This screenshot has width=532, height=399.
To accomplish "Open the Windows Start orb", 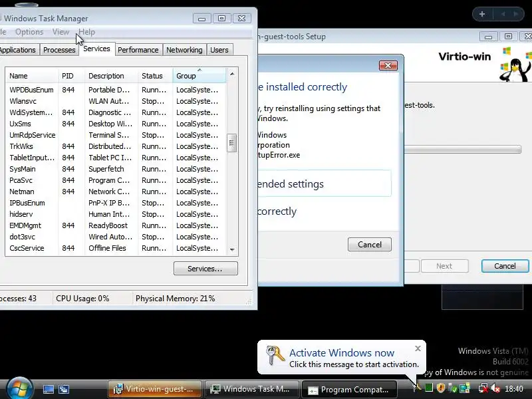I will pos(19,389).
